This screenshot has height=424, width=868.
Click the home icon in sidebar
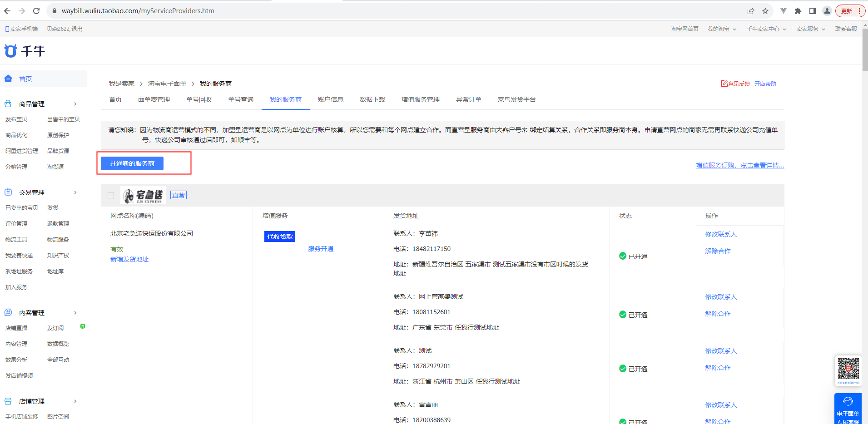click(x=8, y=79)
